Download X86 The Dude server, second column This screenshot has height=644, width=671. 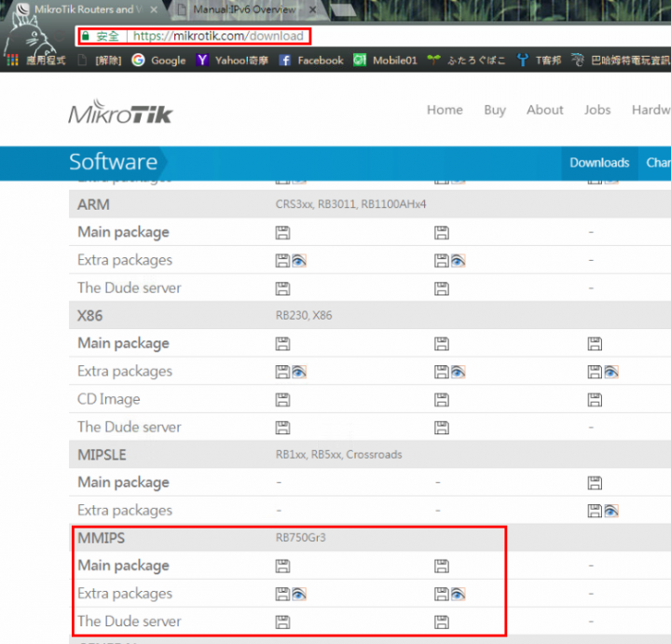point(442,428)
